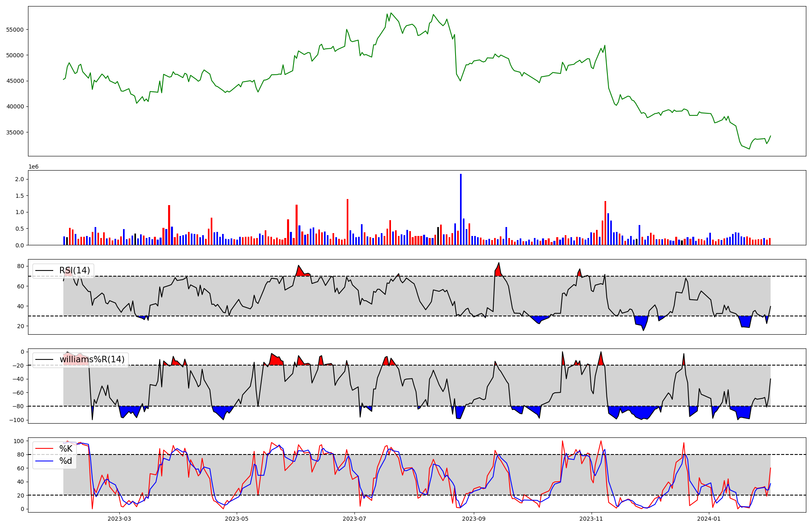The image size is (812, 528).
Task: Select the blue %d legend line sample
Action: click(x=45, y=461)
